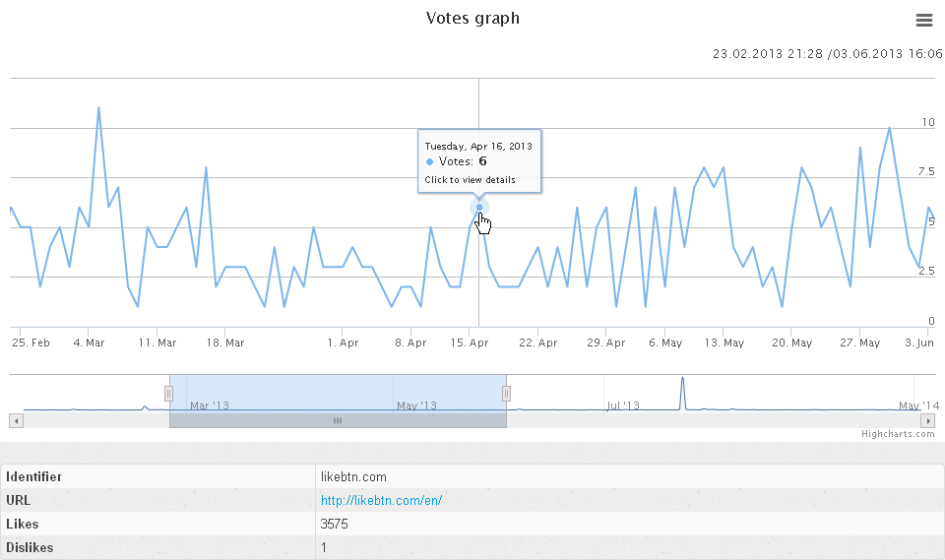Grab the right navigator range handle
The width and height of the screenshot is (945, 560).
click(506, 394)
